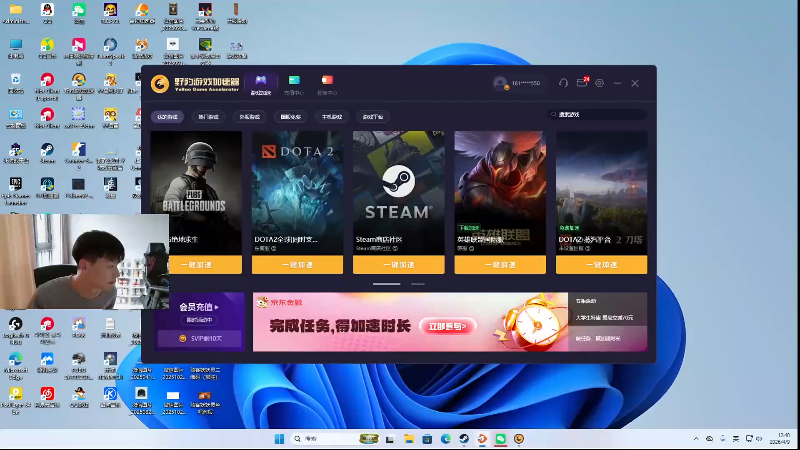Click the Yeluo Game Accelerator leopard logo
This screenshot has height=450, width=800.
point(160,84)
